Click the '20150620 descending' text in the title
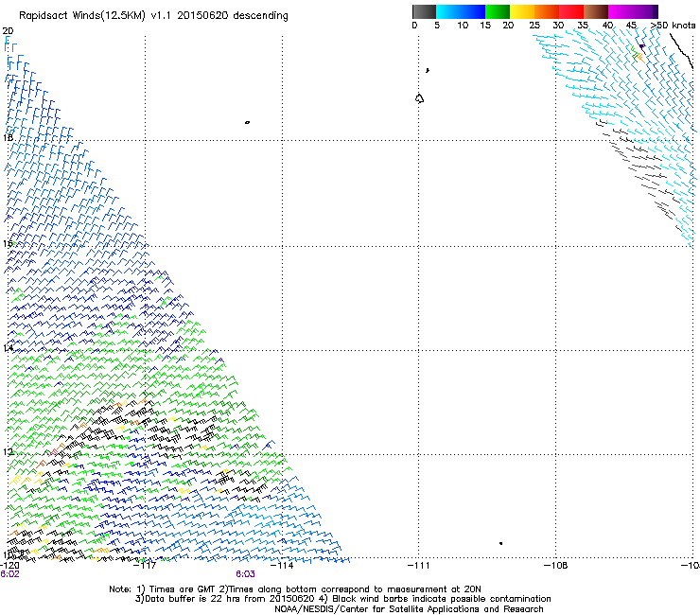Image resolution: width=700 pixels, height=615 pixels. tap(233, 16)
